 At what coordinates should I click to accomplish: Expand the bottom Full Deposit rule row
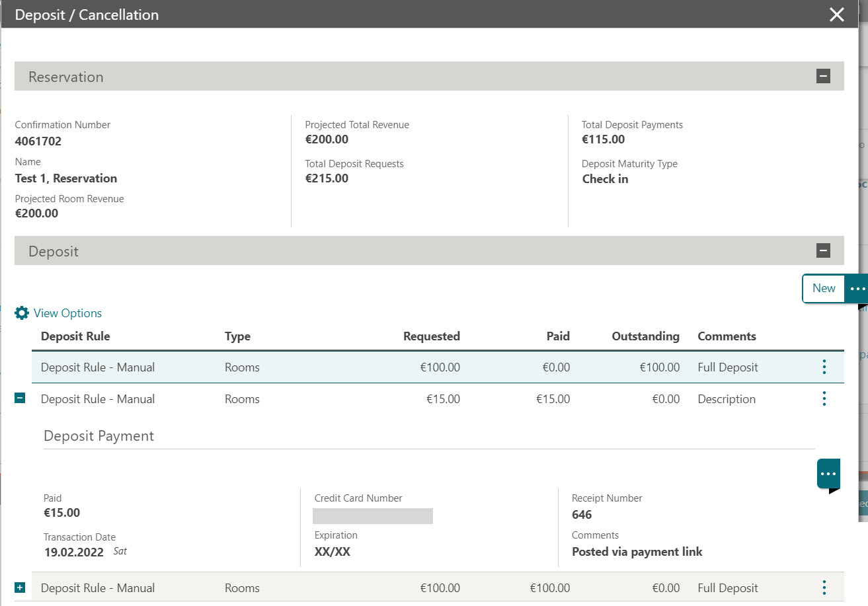18,586
